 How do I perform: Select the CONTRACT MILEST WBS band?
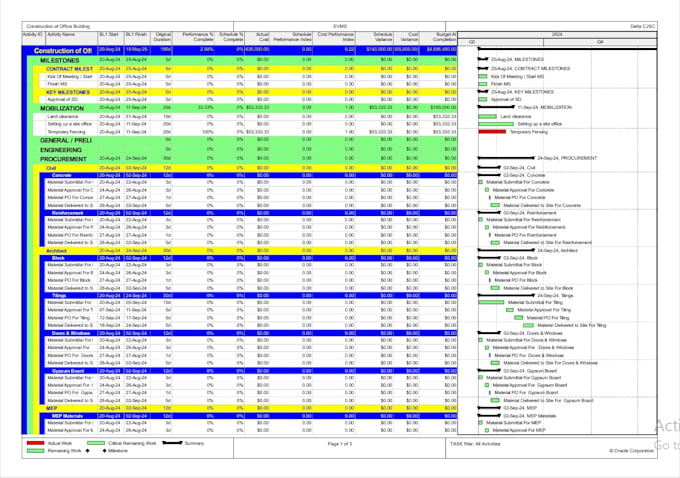tap(245, 69)
